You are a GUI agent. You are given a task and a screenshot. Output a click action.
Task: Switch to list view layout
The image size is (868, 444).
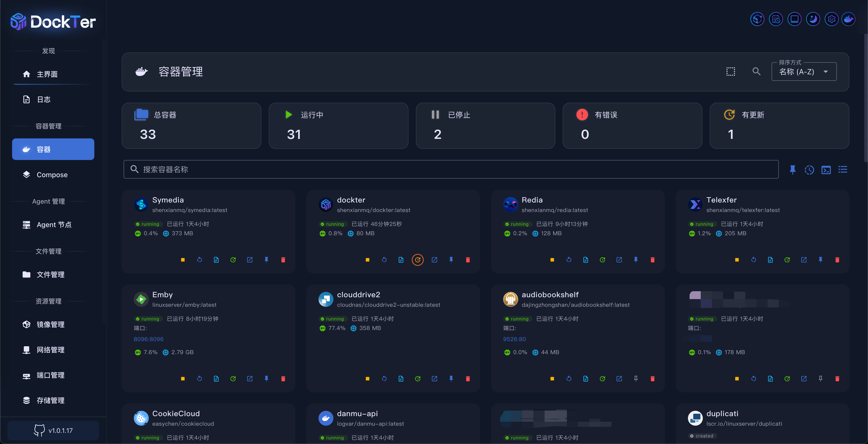pyautogui.click(x=843, y=170)
